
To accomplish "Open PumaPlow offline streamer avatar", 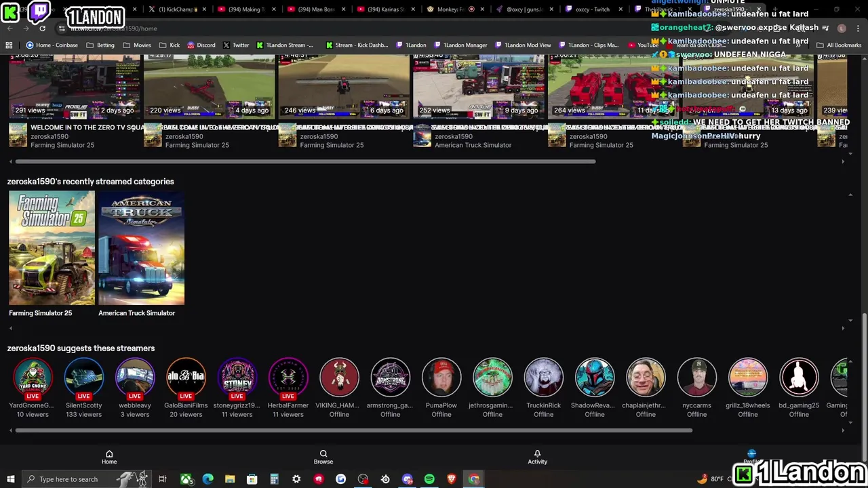I will click(x=441, y=378).
